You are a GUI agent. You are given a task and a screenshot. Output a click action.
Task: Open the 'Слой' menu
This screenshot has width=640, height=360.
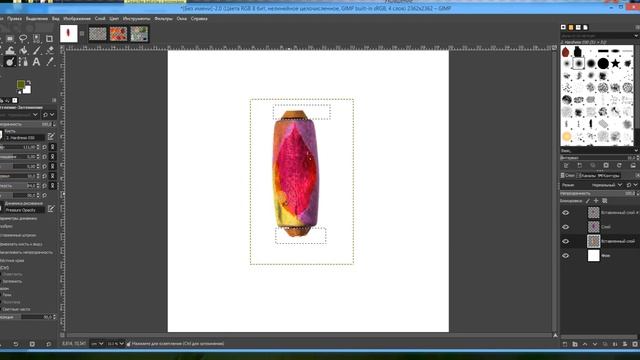(100, 19)
